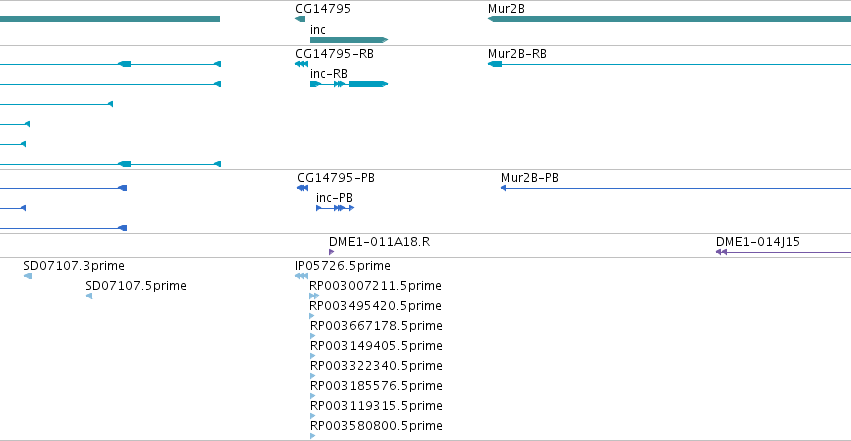Select the RP003322340.5prime label
Image resolution: width=851 pixels, height=441 pixels.
(376, 366)
